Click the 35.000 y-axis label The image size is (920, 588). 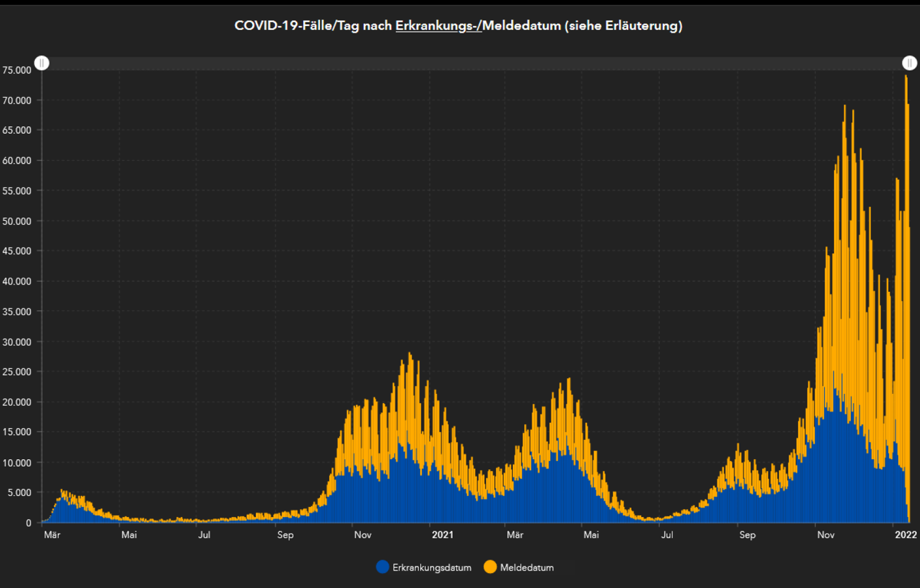click(17, 312)
